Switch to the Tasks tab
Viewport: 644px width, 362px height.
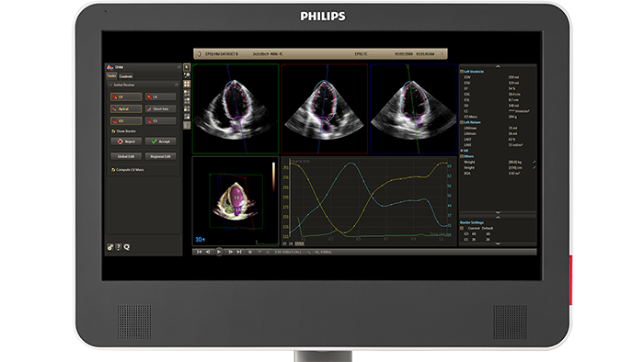click(111, 76)
